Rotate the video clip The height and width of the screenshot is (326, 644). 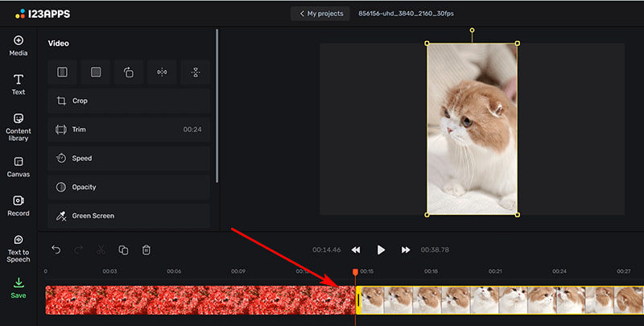click(x=129, y=72)
